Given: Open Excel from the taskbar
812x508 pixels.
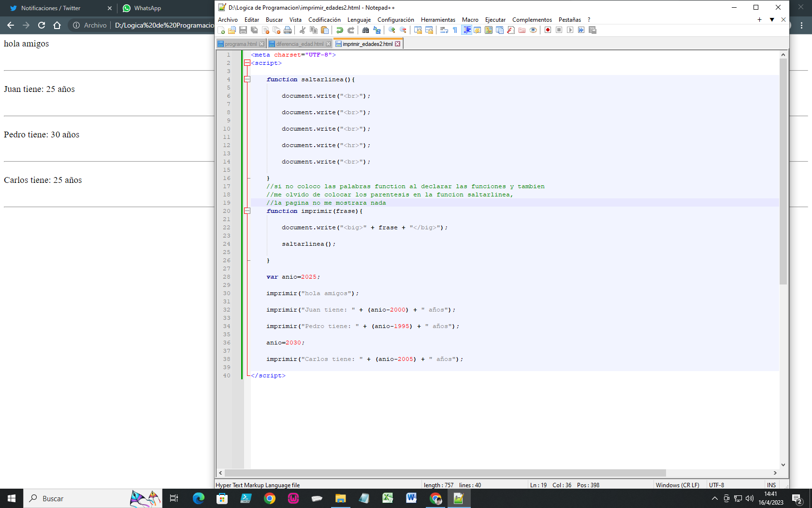Looking at the screenshot, I should [388, 498].
